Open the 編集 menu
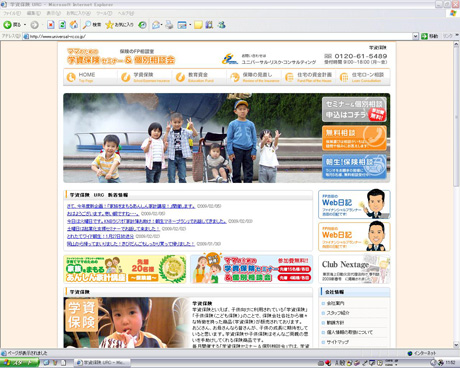 pos(33,13)
